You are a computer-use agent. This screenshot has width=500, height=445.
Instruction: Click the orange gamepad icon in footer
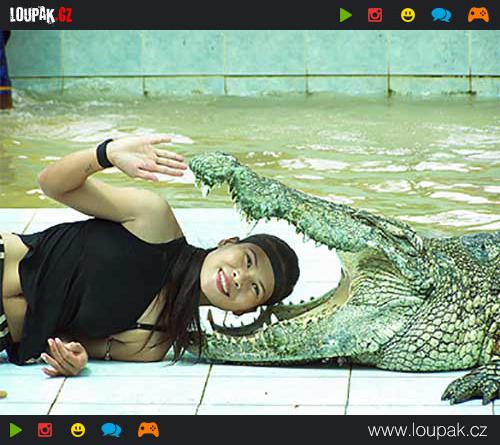coord(148,430)
